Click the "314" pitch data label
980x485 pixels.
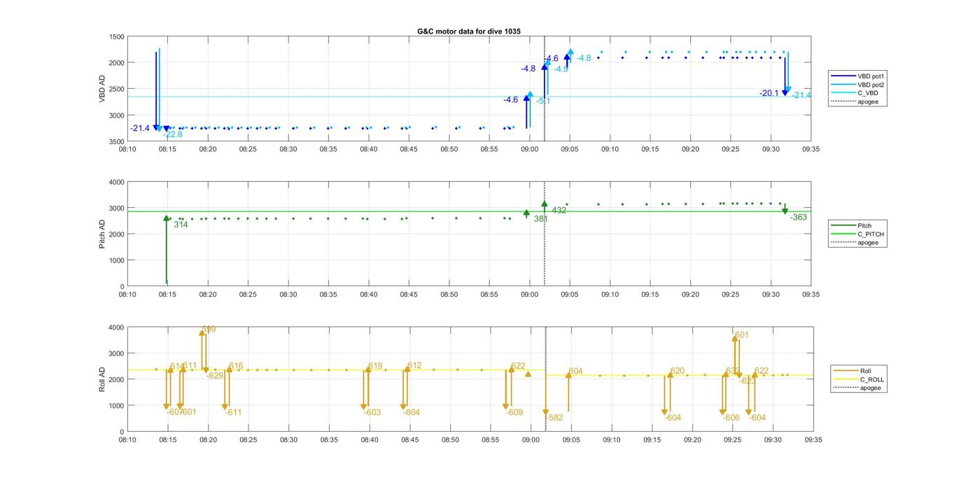coord(181,225)
